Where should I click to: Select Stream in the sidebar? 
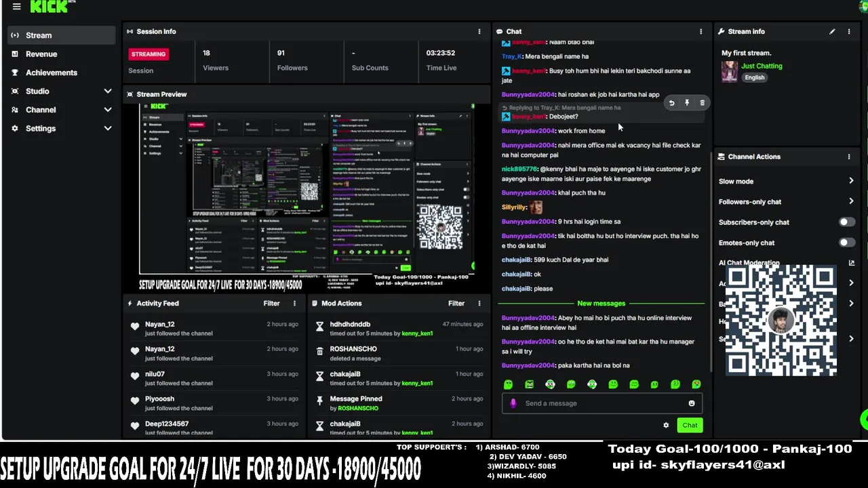62,35
